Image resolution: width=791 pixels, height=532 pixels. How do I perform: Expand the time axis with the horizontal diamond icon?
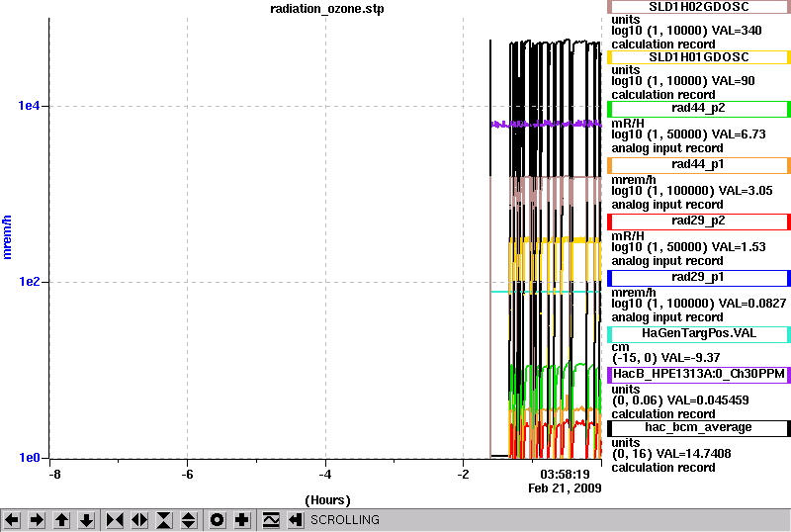click(139, 520)
